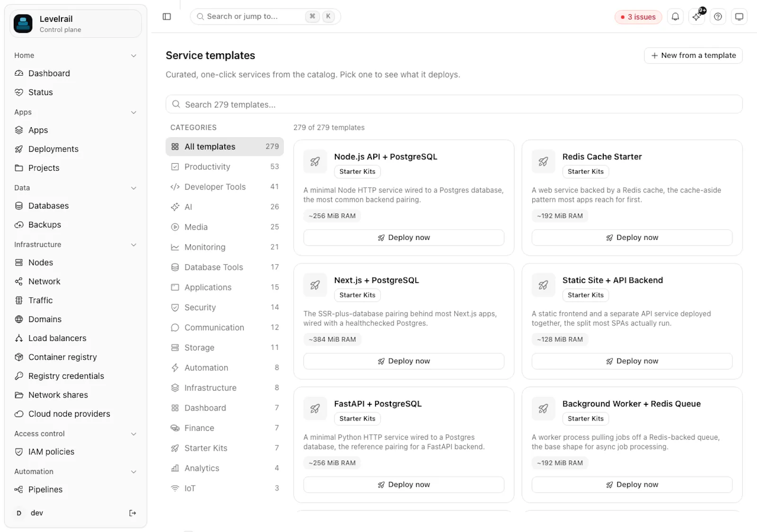Image resolution: width=757 pixels, height=532 pixels.
Task: Open Load balancers in the sidebar
Action: click(76, 338)
